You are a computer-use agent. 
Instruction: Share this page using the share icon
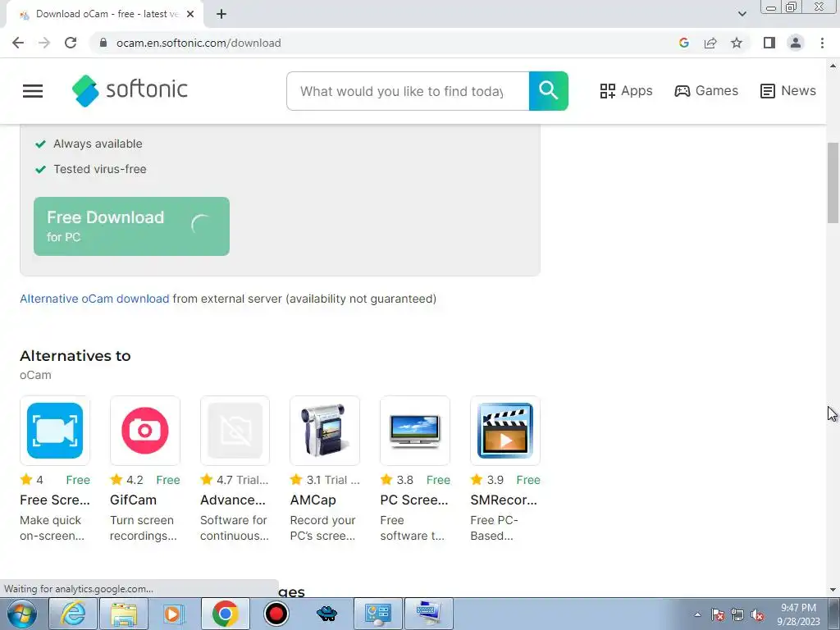(710, 43)
